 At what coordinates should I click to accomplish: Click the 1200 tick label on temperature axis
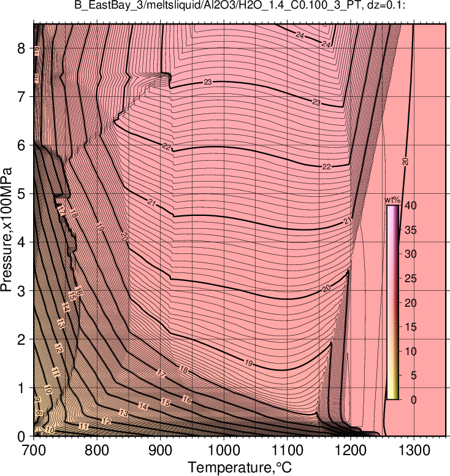351,450
